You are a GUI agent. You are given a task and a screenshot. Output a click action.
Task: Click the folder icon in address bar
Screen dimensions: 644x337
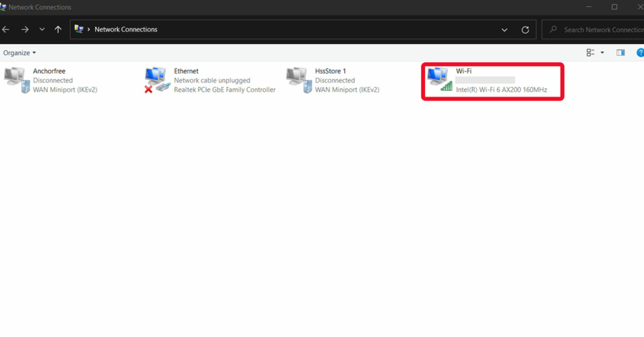point(79,30)
